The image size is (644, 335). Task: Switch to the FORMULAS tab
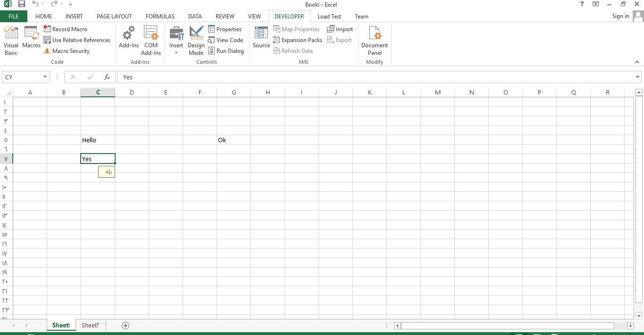(160, 16)
